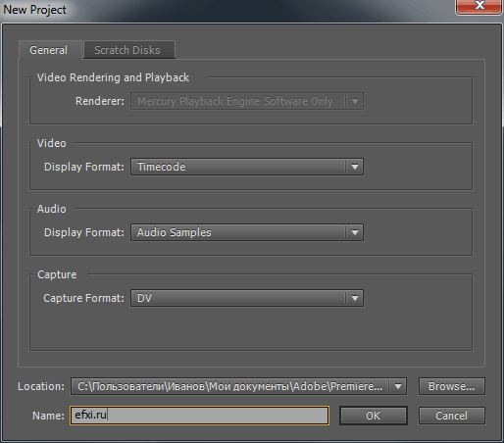The image size is (504, 443).
Task: Click the Video Rendering and Playback heading
Action: [x=113, y=77]
